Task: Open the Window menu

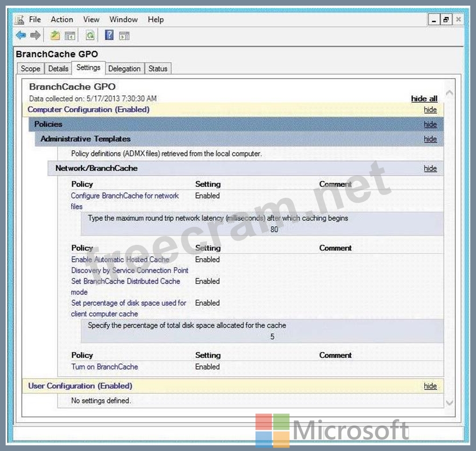Action: pos(123,20)
